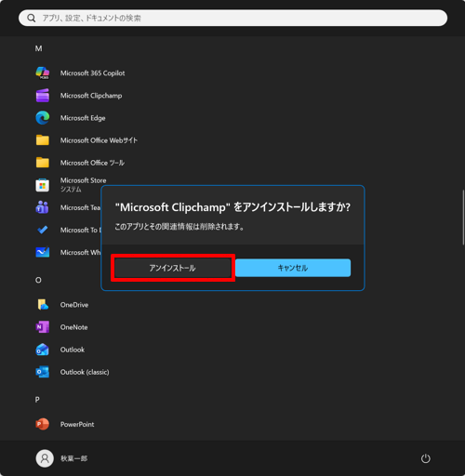Viewport: 465px width, 476px height.
Task: Launch Microsoft Edge from its icon
Action: click(x=43, y=118)
